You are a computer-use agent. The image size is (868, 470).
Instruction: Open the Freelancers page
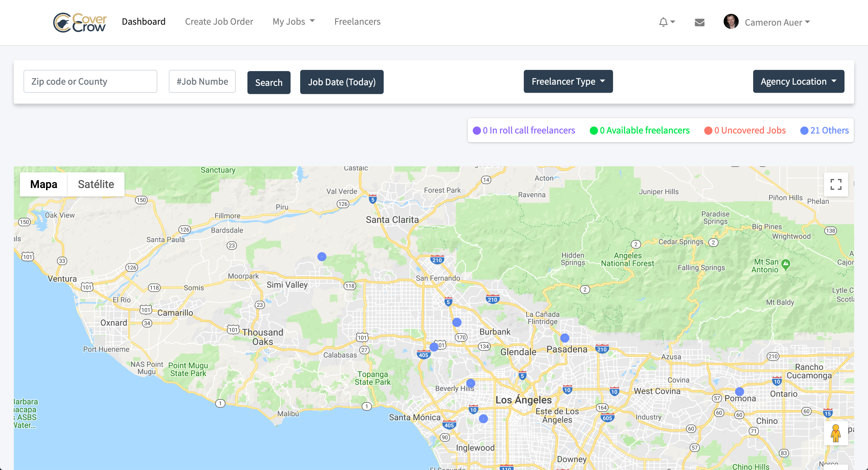(357, 22)
